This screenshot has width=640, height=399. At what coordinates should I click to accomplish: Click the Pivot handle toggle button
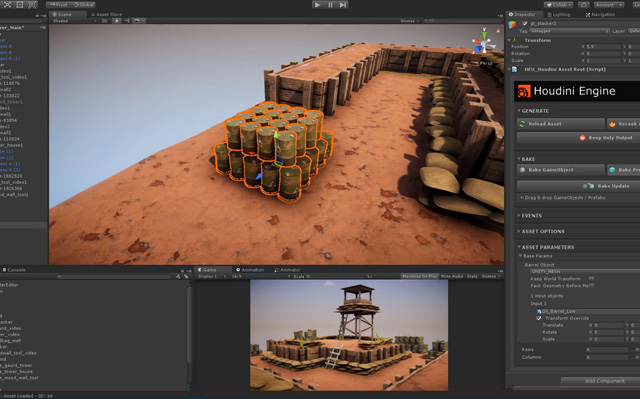pos(58,5)
